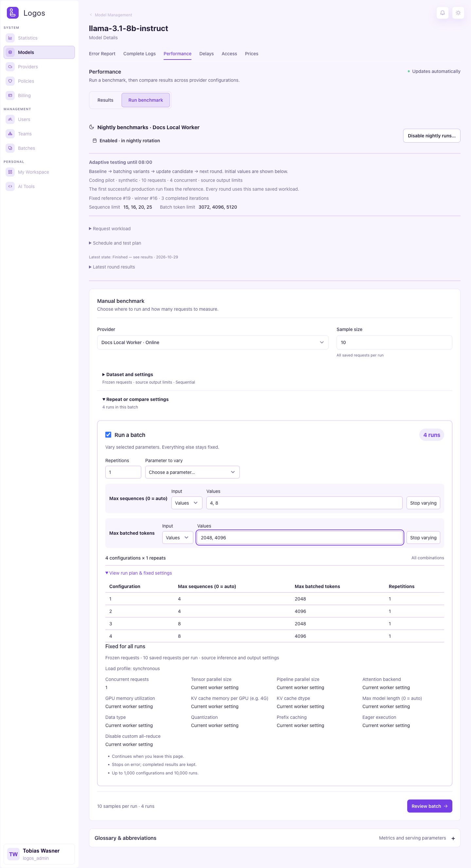The width and height of the screenshot is (471, 868).
Task: Open Input dropdown for Max sequences
Action: (187, 503)
